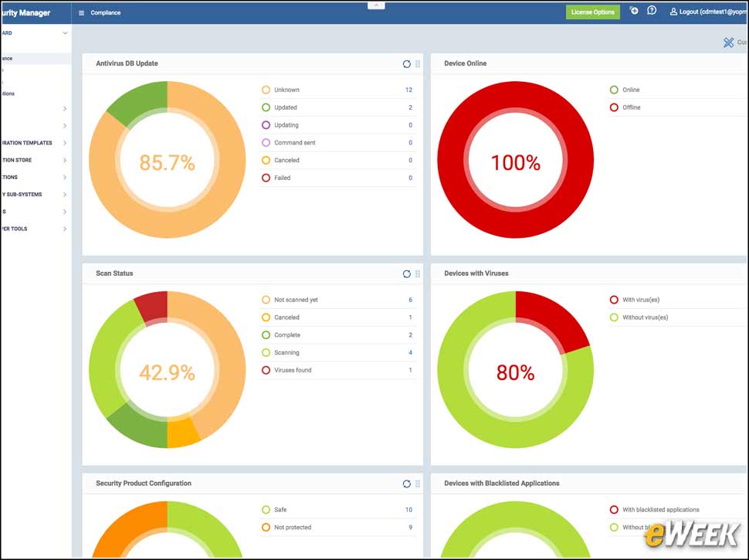
Task: Click the customize tools icon at top right
Action: pyautogui.click(x=728, y=42)
